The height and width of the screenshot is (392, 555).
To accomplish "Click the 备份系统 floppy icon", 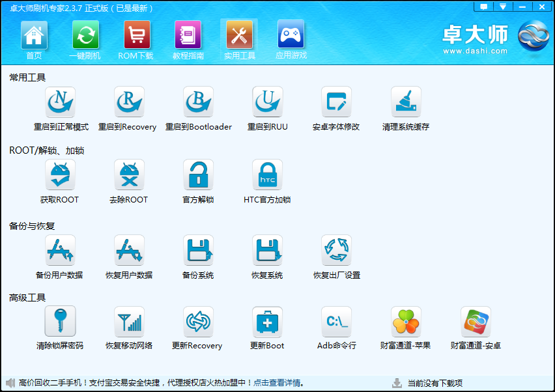I will 198,250.
